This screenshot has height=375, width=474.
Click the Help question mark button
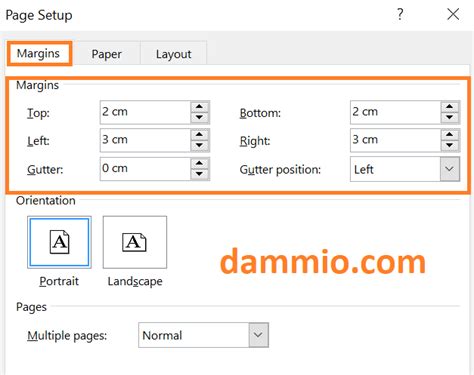click(400, 14)
